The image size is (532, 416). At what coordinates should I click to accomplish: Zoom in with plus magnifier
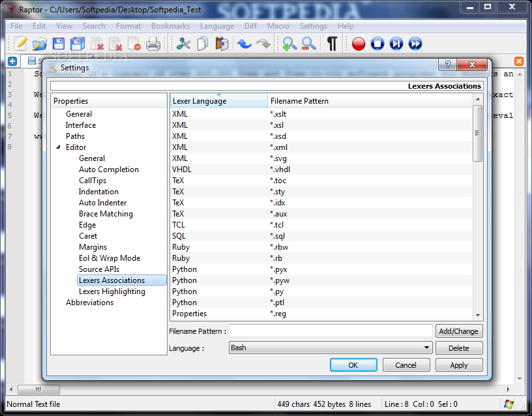coord(289,44)
